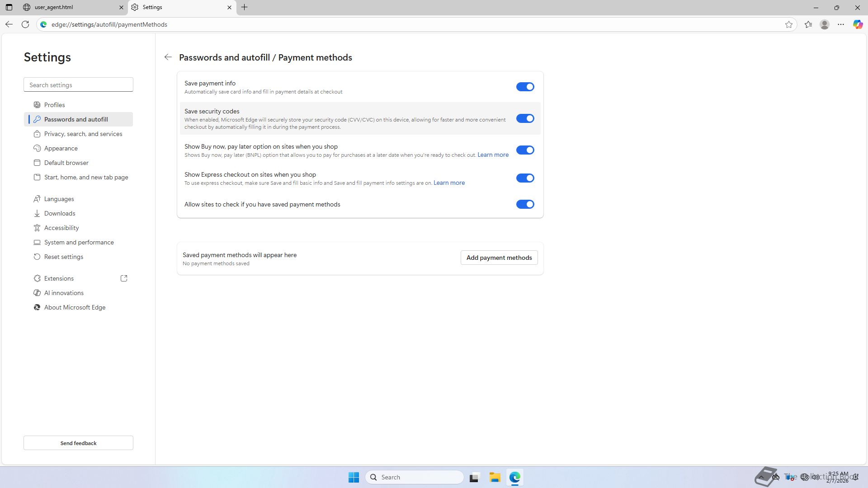The height and width of the screenshot is (488, 868).
Task: Open Learn more link for BNPL
Action: pyautogui.click(x=493, y=155)
